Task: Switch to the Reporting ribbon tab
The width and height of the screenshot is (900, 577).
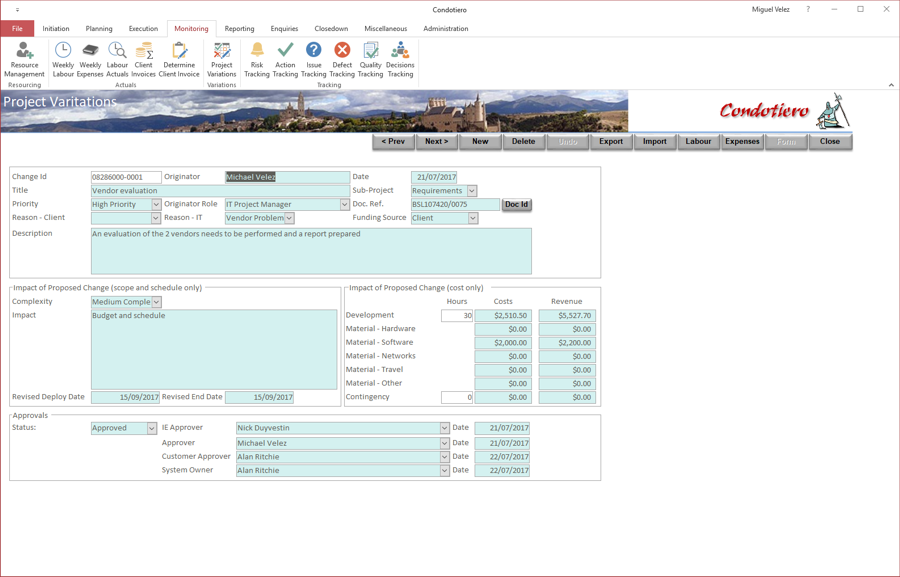Action: (239, 29)
